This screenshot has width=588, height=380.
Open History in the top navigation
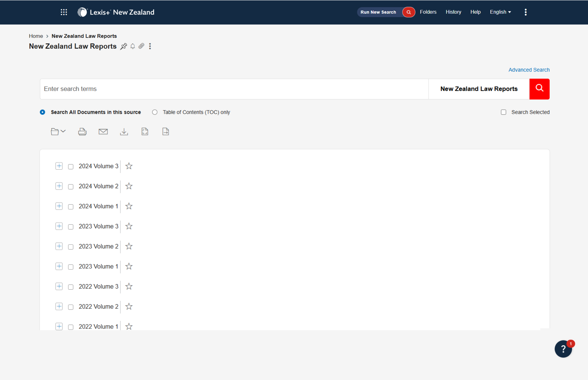[453, 12]
